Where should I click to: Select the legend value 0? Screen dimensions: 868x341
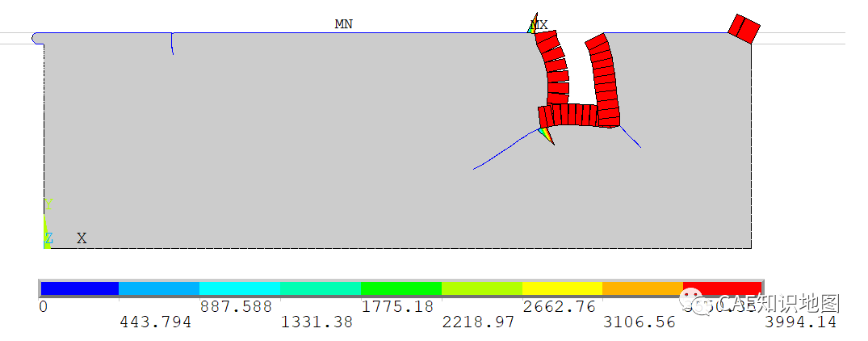(x=43, y=306)
